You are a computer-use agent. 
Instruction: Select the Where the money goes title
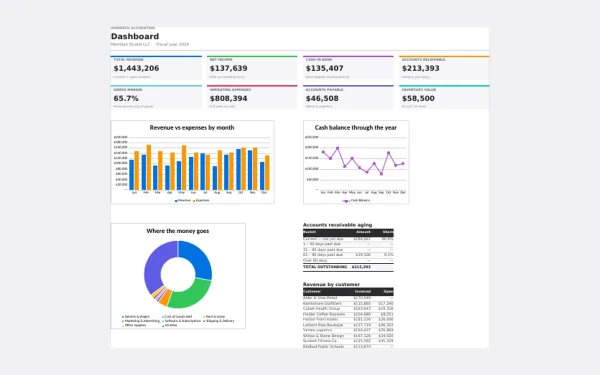(178, 231)
